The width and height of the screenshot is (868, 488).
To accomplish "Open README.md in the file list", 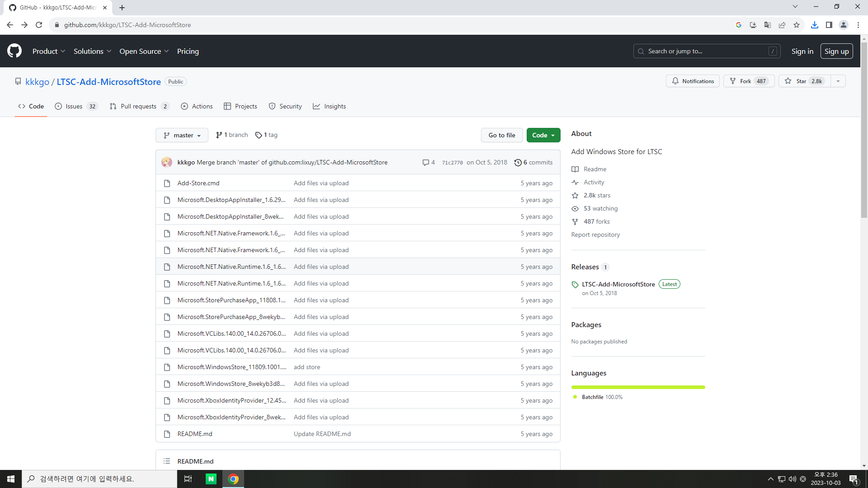I will click(x=194, y=434).
